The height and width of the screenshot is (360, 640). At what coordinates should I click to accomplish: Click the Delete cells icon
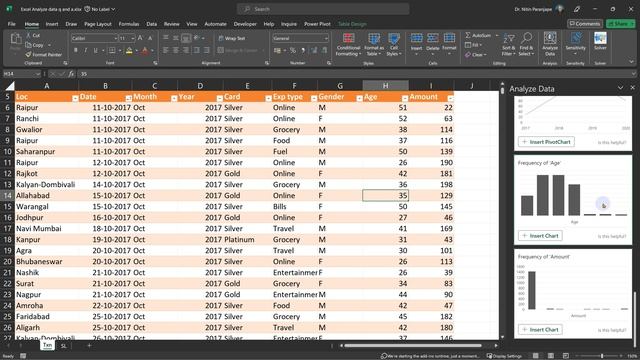pyautogui.click(x=433, y=39)
